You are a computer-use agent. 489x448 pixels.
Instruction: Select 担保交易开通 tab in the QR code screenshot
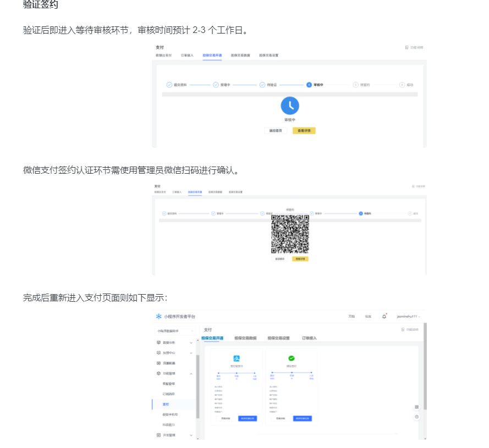coord(195,192)
